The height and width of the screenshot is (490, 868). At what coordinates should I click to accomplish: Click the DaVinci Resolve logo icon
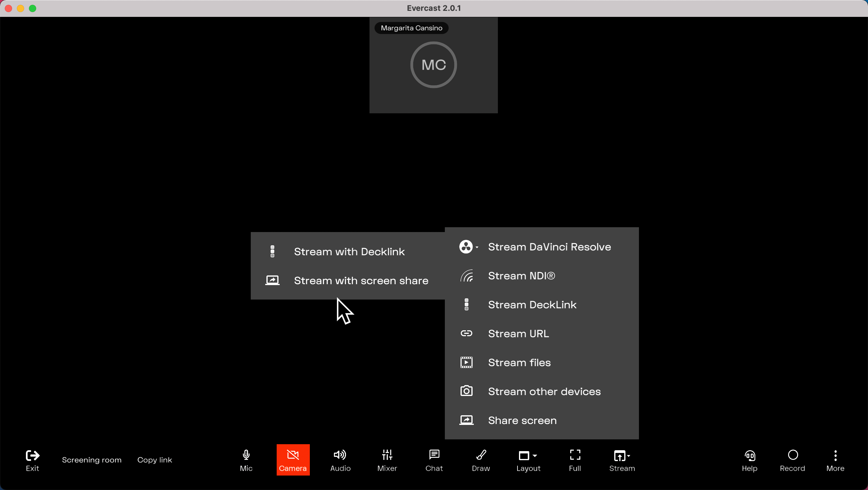(466, 247)
